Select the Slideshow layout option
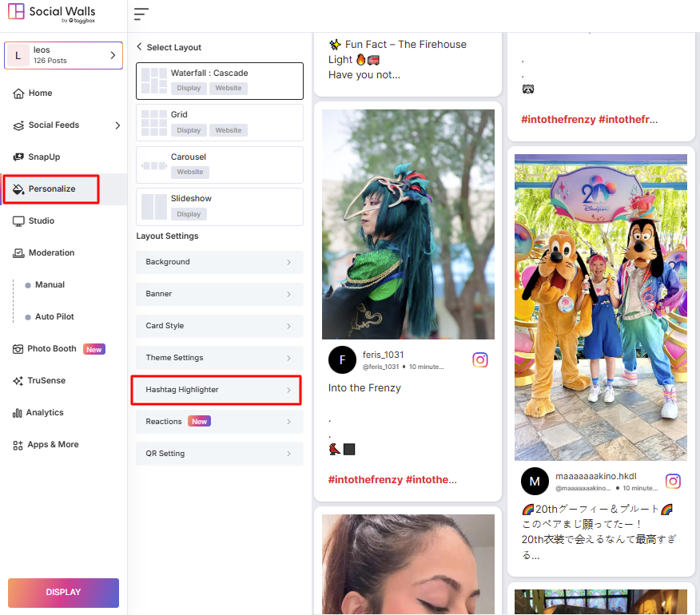This screenshot has height=615, width=700. coord(220,206)
